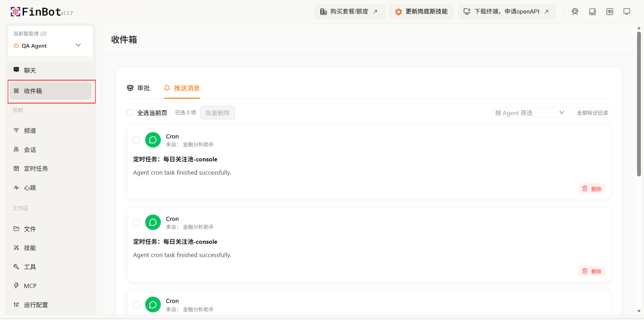
Task: Click the monitor display icon in the header
Action: point(627,12)
